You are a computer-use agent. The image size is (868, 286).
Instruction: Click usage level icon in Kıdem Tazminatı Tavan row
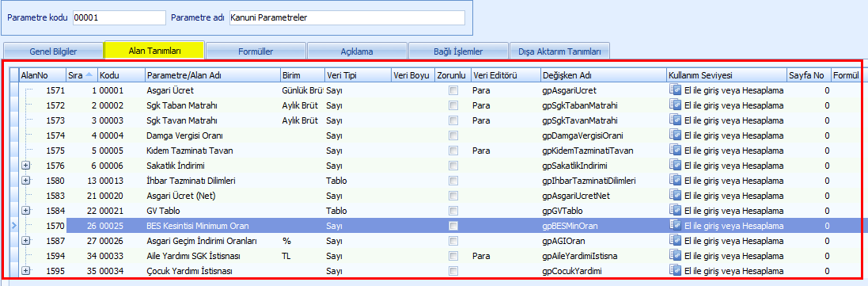[675, 151]
